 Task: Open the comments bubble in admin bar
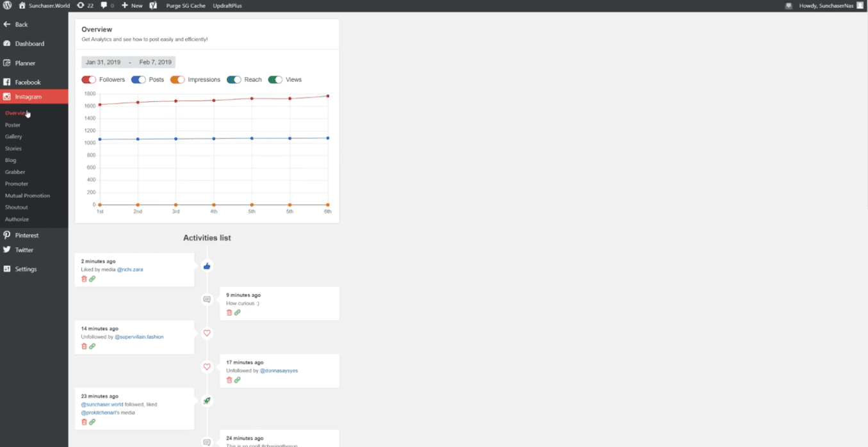[x=104, y=5]
